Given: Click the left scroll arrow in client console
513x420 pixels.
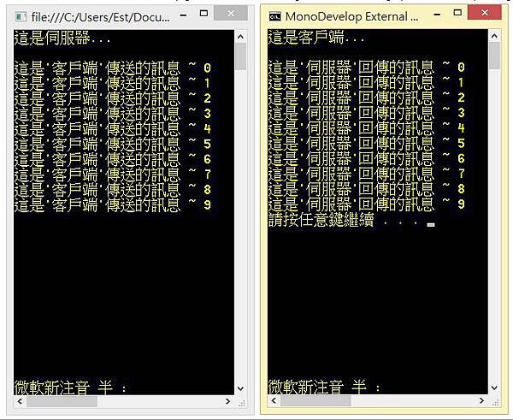Looking at the screenshot, I should (274, 400).
